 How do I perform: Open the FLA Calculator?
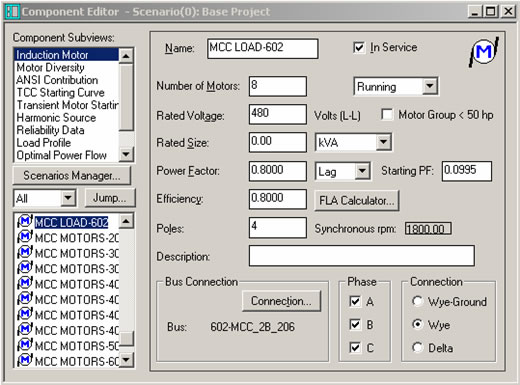coord(357,201)
